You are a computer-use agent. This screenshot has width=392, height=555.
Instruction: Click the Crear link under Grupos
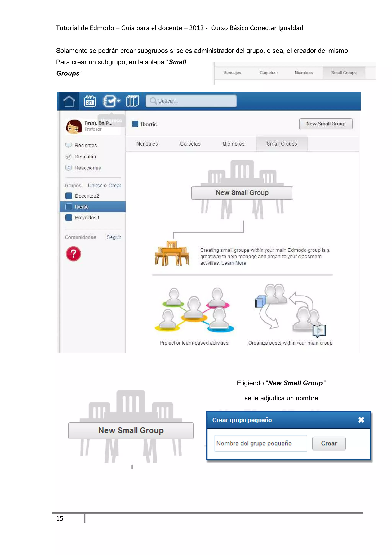[x=115, y=185]
